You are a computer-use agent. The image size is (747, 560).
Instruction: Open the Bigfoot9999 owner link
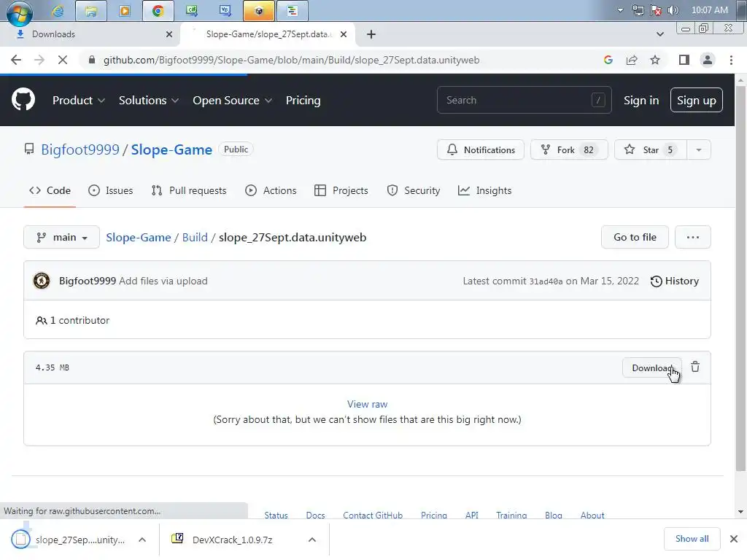[80, 149]
